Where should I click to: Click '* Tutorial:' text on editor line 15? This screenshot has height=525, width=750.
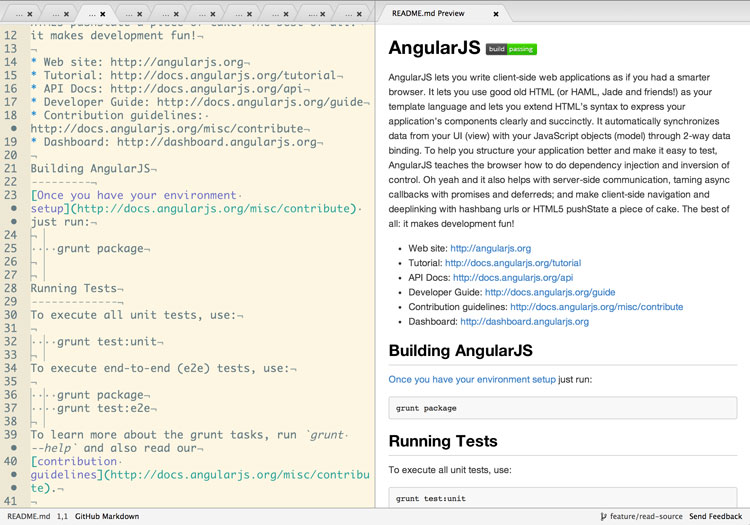[67, 76]
